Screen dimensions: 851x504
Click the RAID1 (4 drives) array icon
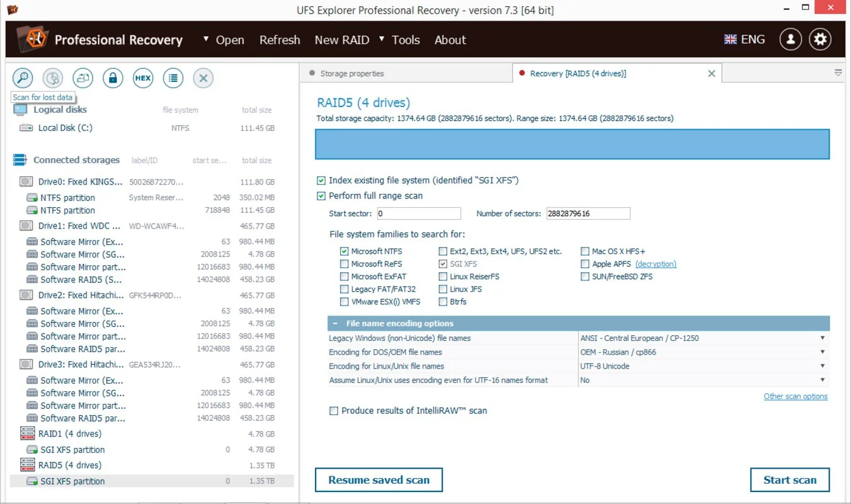(27, 433)
